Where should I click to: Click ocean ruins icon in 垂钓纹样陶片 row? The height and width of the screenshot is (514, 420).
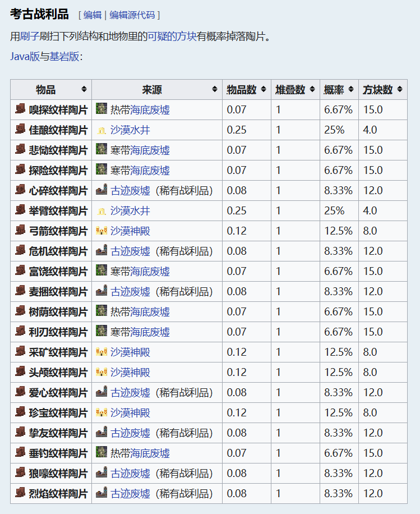tap(101, 452)
